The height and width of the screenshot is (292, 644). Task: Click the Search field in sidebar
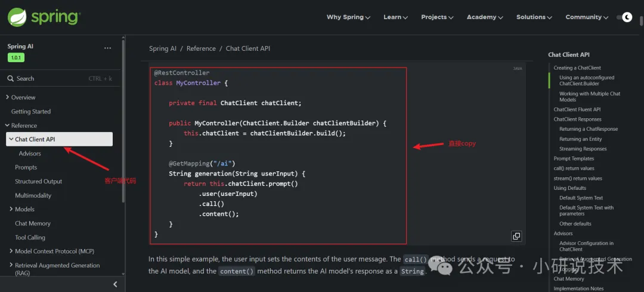coord(60,79)
